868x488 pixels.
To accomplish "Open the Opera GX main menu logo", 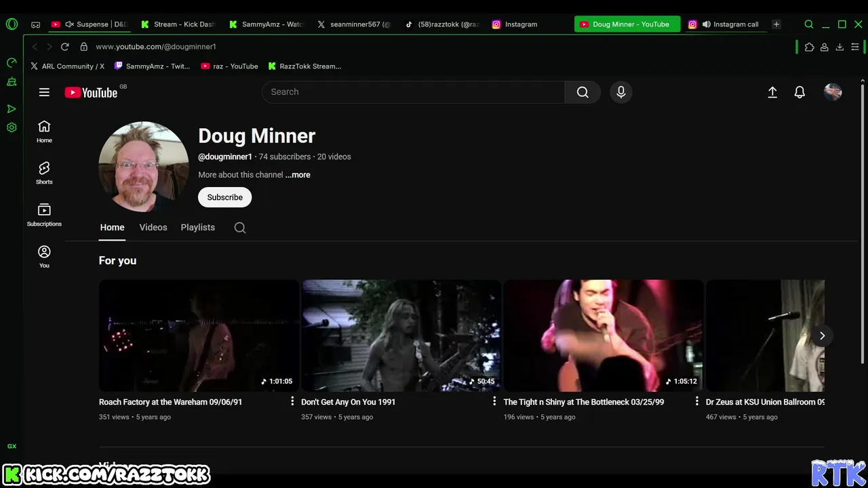I will pos(12,24).
